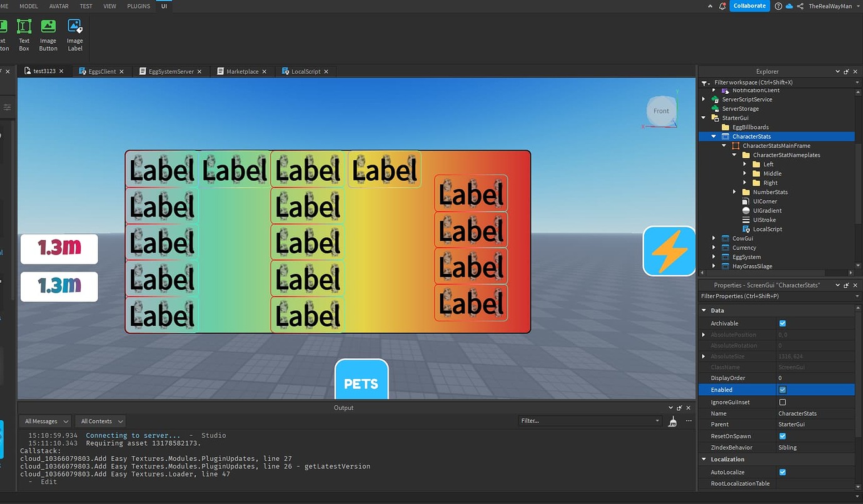The width and height of the screenshot is (863, 504).
Task: Clear the Output log with the broom icon
Action: pyautogui.click(x=672, y=421)
